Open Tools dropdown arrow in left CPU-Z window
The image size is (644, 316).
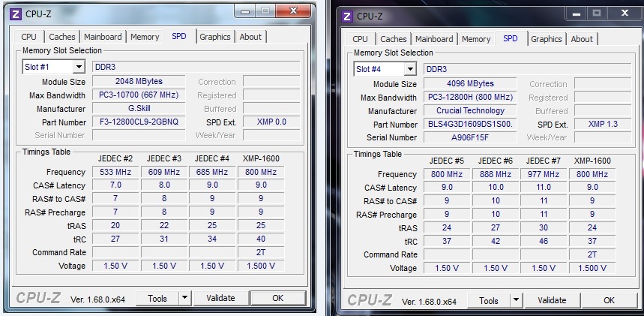(185, 298)
